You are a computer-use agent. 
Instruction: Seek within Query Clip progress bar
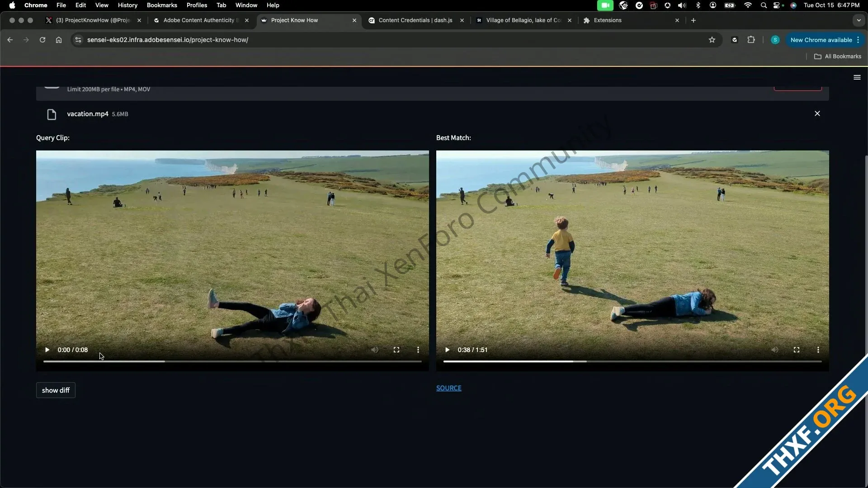(232, 361)
